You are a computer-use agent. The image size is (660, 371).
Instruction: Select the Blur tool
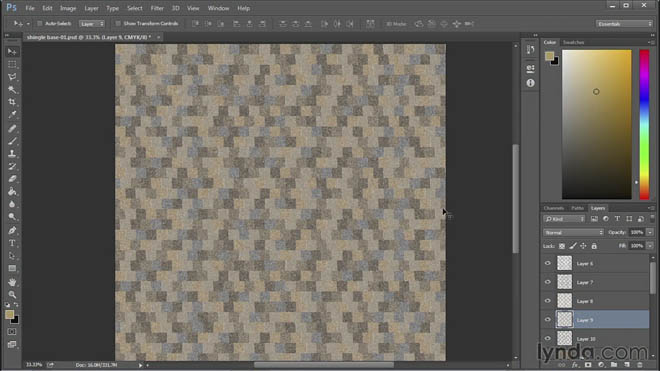click(x=12, y=204)
